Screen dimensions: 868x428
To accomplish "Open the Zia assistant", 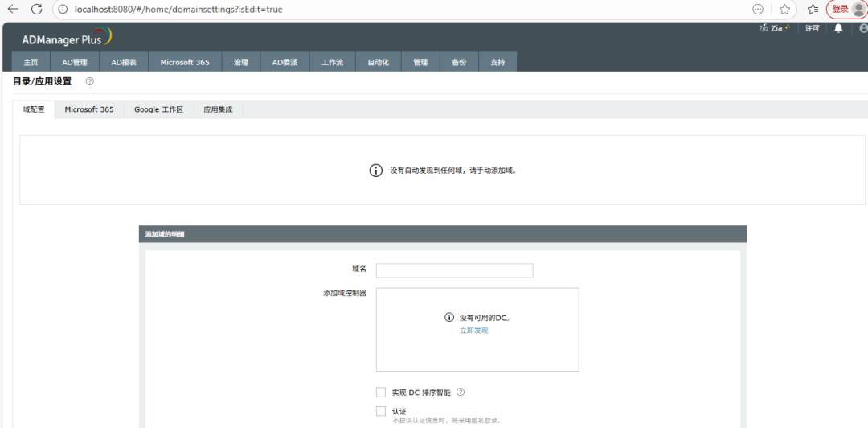I will tap(774, 27).
